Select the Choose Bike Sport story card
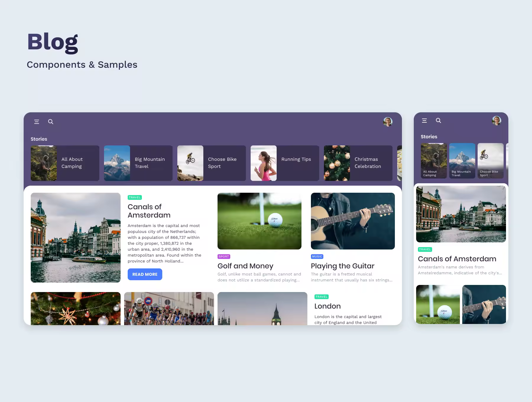532x402 pixels. 212,163
